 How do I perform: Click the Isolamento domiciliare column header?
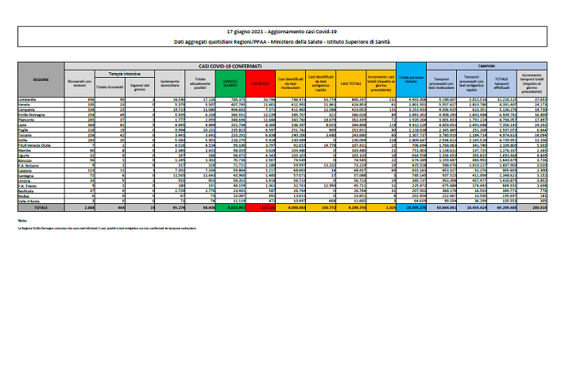click(x=170, y=81)
